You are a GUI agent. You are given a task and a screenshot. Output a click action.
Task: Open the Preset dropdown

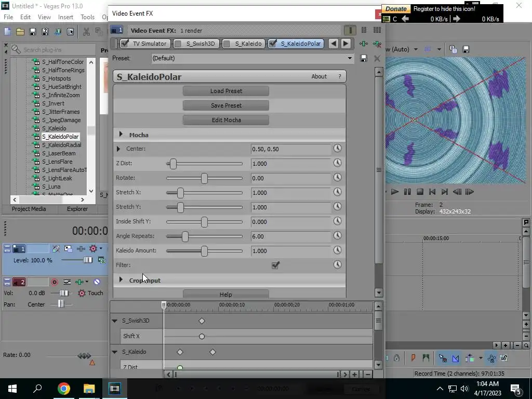pos(350,58)
